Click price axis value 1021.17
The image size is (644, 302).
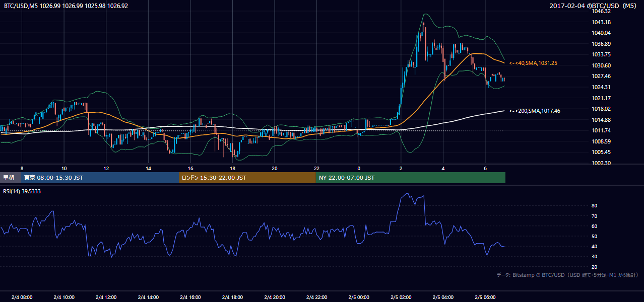pyautogui.click(x=602, y=98)
